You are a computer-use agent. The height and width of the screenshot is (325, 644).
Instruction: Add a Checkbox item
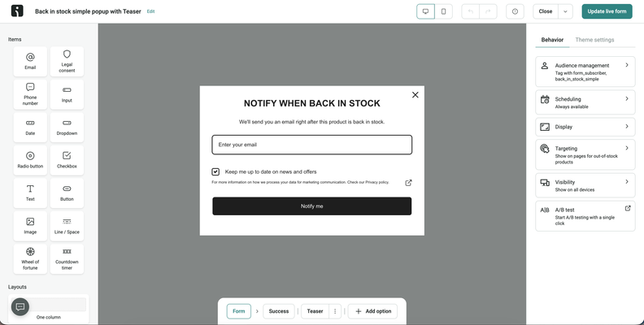(67, 160)
